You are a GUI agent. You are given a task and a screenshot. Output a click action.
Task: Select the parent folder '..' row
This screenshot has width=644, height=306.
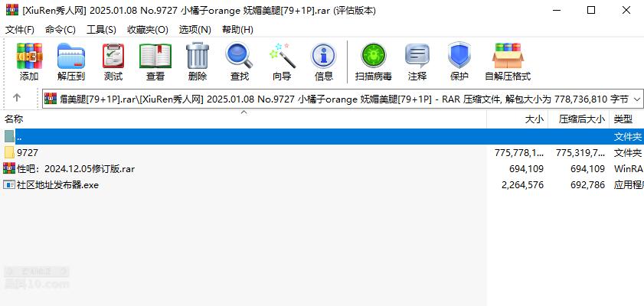322,137
